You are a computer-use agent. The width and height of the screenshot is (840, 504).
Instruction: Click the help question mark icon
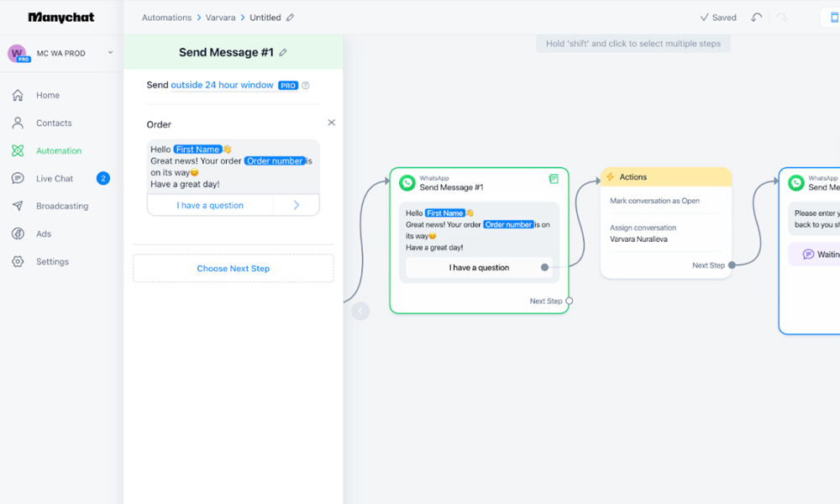(x=306, y=85)
